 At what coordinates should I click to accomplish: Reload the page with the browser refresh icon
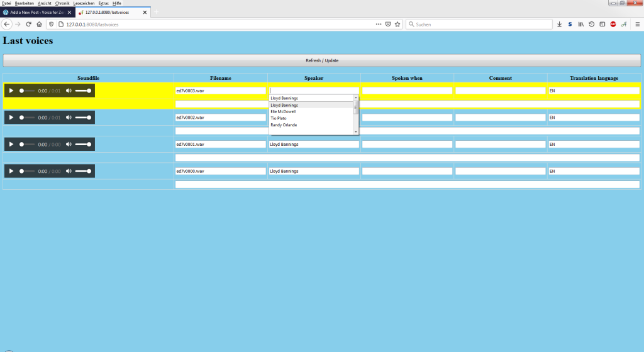(28, 24)
